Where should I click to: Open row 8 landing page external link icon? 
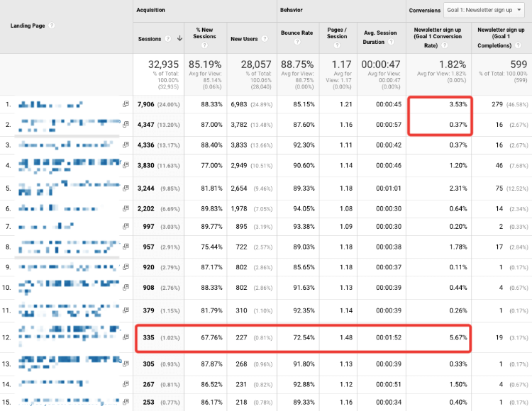[x=126, y=247]
